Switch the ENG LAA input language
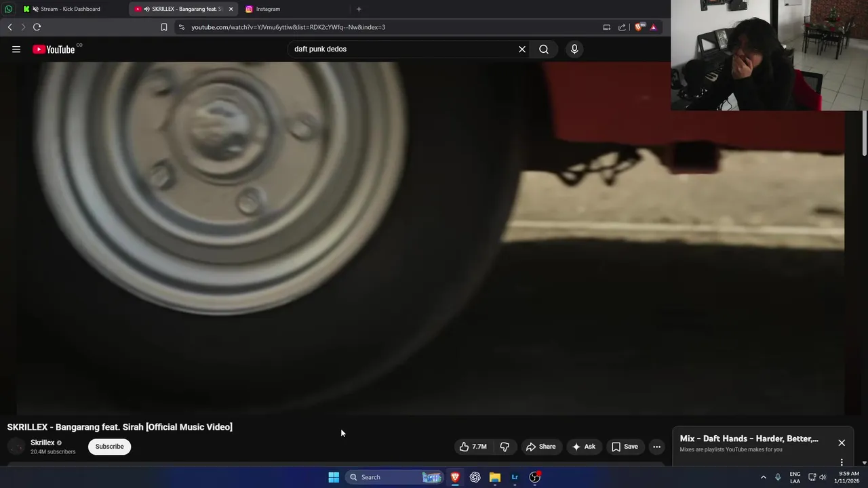Screen dimensions: 868x488 click(x=795, y=477)
